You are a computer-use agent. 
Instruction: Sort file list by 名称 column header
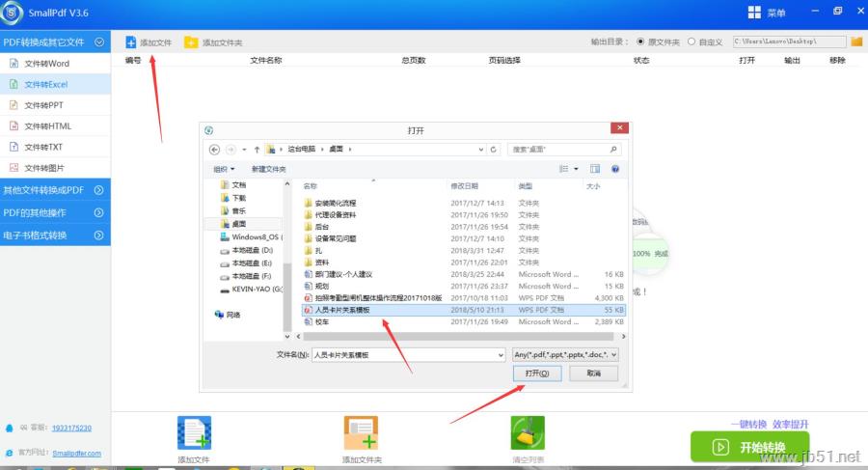pos(311,186)
